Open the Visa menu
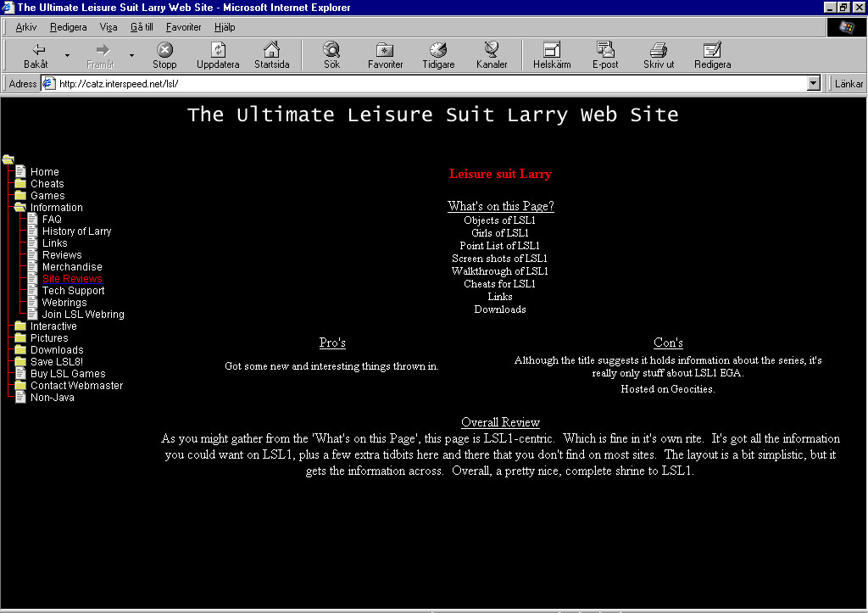This screenshot has width=868, height=613. [x=108, y=27]
